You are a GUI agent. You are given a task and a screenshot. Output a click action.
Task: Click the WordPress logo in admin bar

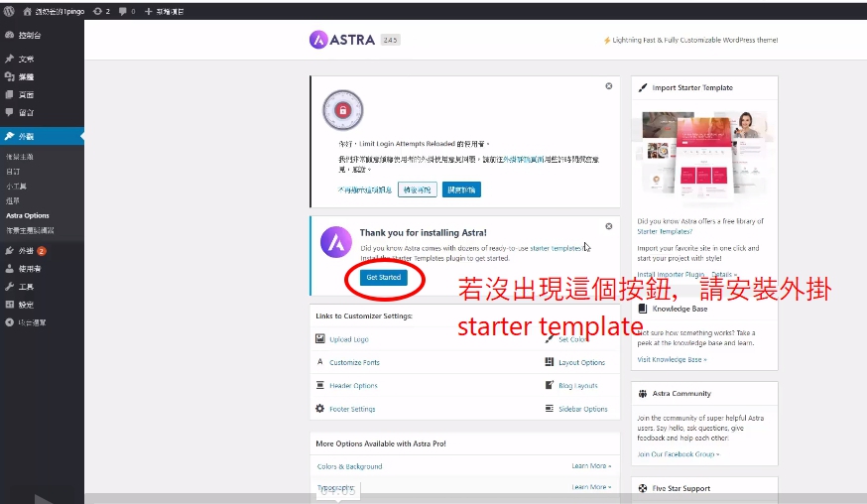pos(8,11)
